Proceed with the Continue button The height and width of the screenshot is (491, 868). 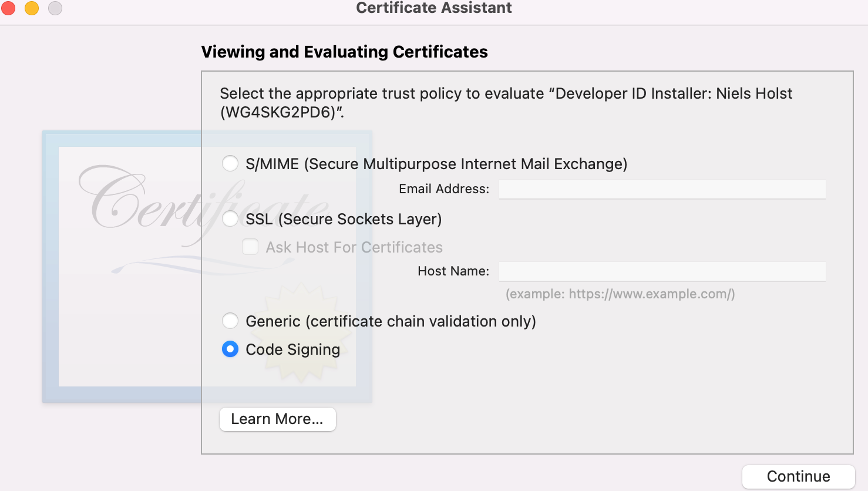[799, 476]
